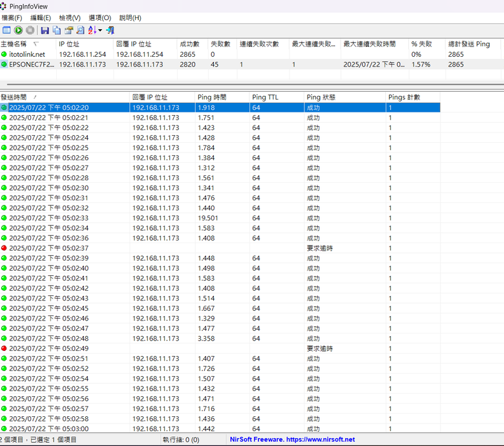Click red failure icon at 05:02:49
The height and width of the screenshot is (446, 504).
pyautogui.click(x=4, y=348)
